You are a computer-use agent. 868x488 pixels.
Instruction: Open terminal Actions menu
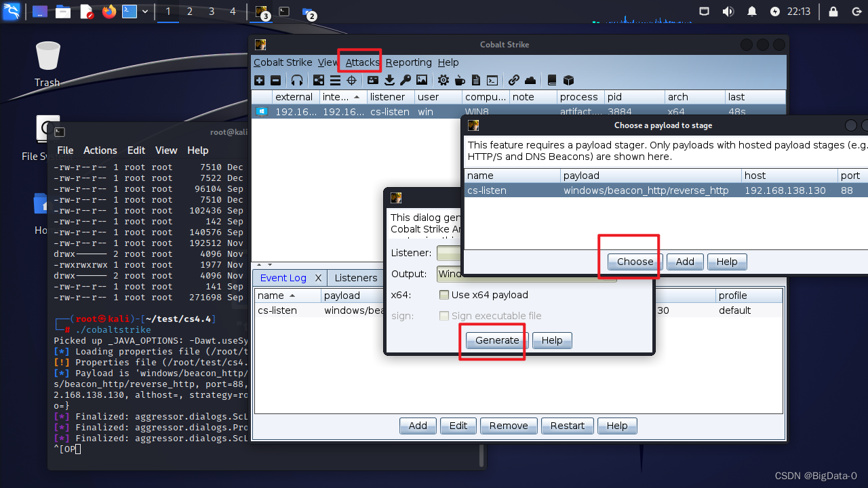(x=100, y=150)
